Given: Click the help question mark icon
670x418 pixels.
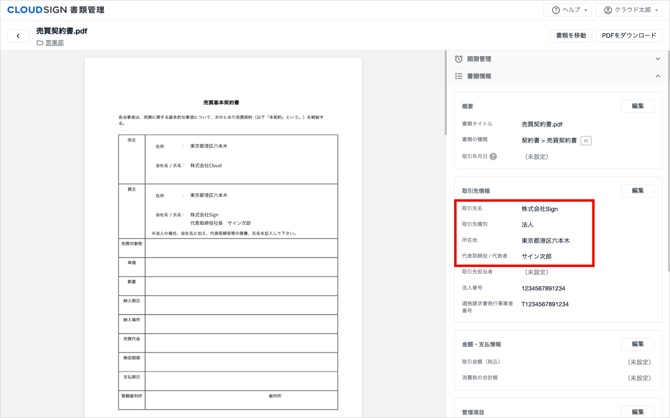Looking at the screenshot, I should click(555, 10).
